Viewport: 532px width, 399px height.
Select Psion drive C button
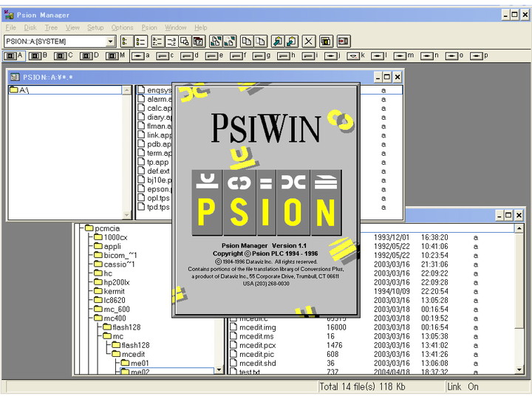point(64,55)
